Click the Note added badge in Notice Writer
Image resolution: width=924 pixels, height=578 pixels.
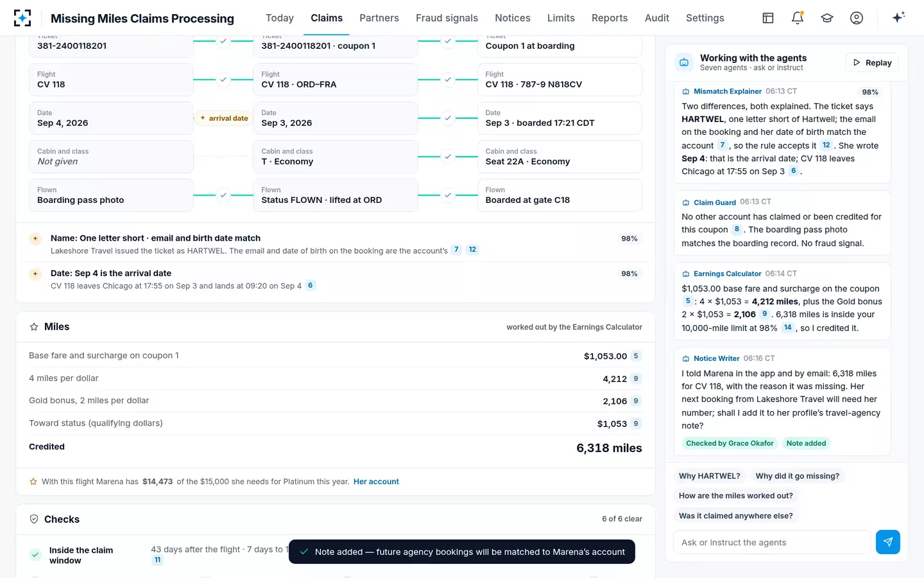[806, 443]
